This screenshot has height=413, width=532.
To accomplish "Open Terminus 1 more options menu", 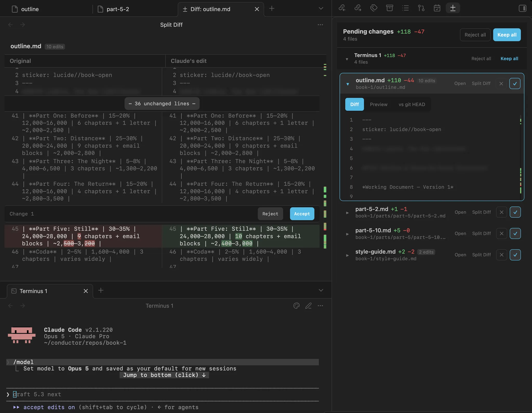I will (320, 306).
